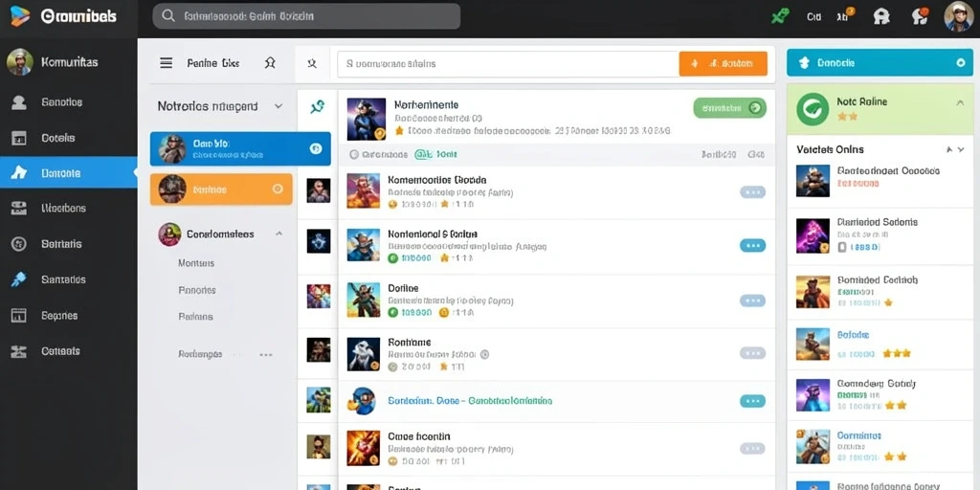Click the teal pin icon above the game list

coord(317,107)
